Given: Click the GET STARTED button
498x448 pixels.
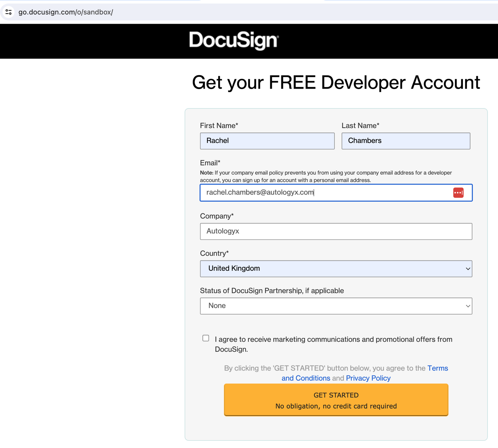Looking at the screenshot, I should coord(336,400).
